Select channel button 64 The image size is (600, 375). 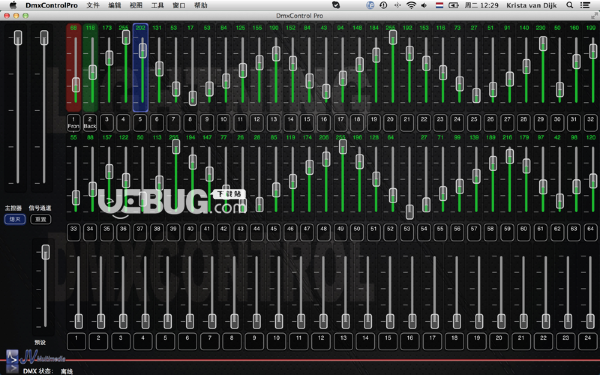590,232
